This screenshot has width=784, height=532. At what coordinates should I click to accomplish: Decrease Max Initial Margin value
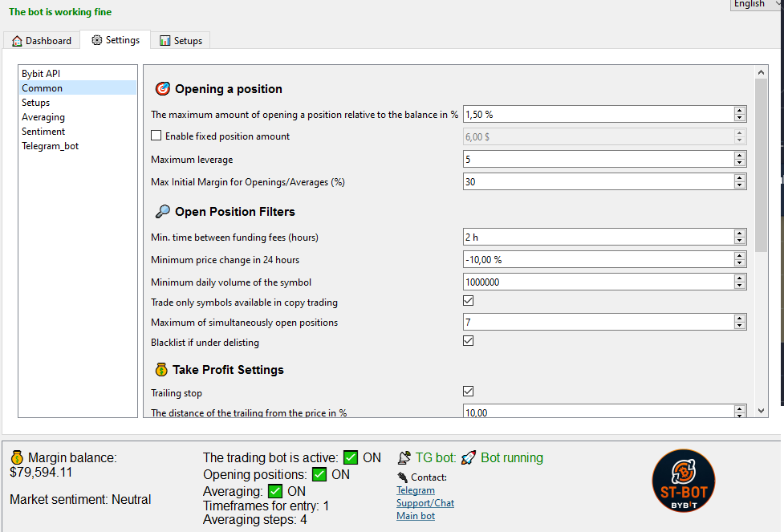pos(740,185)
